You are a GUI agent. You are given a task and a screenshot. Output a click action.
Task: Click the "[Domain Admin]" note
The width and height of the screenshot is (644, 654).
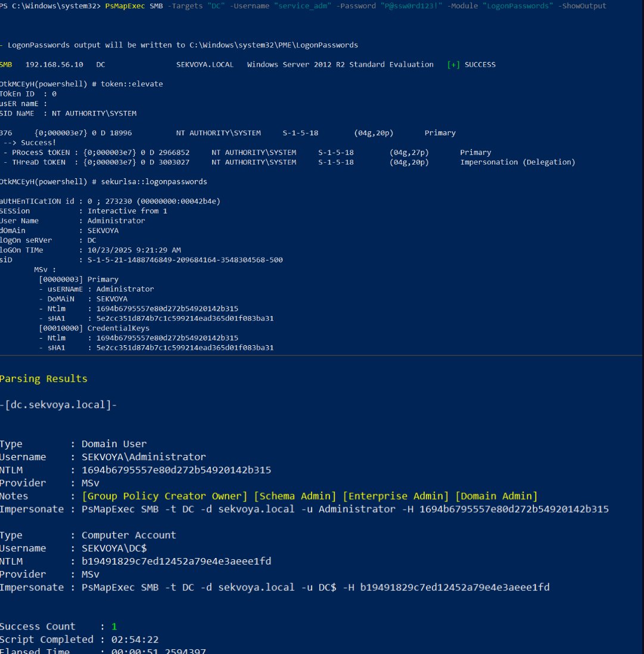(x=496, y=497)
